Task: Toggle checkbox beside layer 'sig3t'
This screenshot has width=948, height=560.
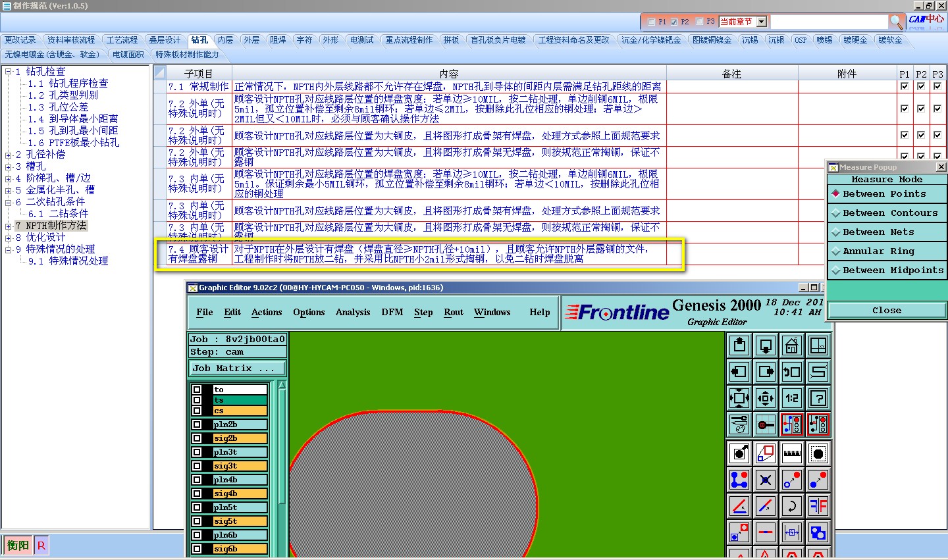Action: (x=197, y=466)
